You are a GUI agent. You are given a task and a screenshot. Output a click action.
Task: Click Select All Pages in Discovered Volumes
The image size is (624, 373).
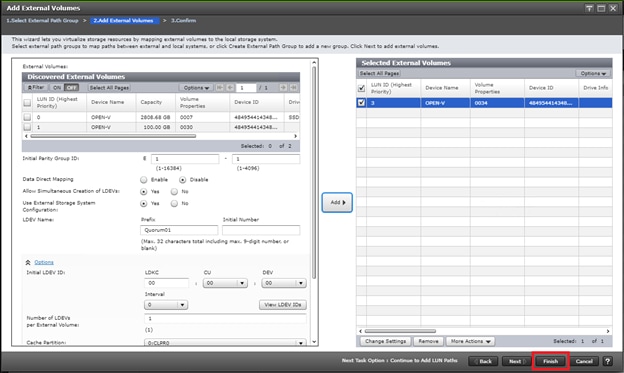(109, 88)
